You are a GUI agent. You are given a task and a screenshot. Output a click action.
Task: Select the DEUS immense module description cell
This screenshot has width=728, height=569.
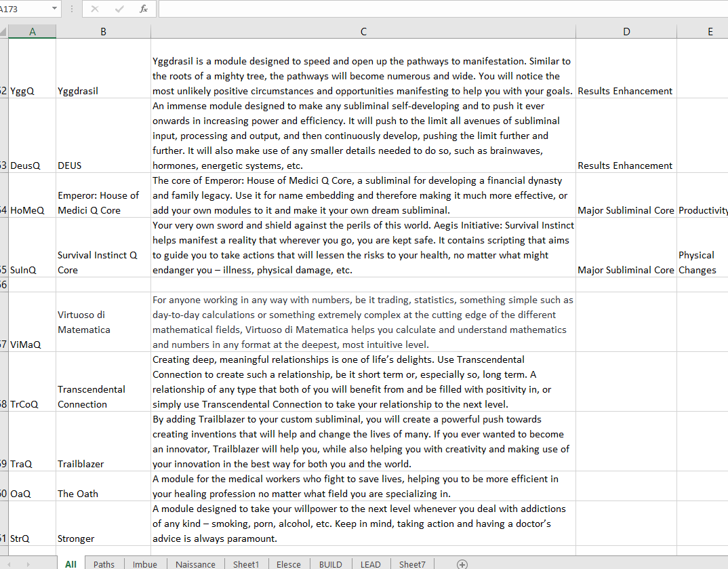point(363,136)
